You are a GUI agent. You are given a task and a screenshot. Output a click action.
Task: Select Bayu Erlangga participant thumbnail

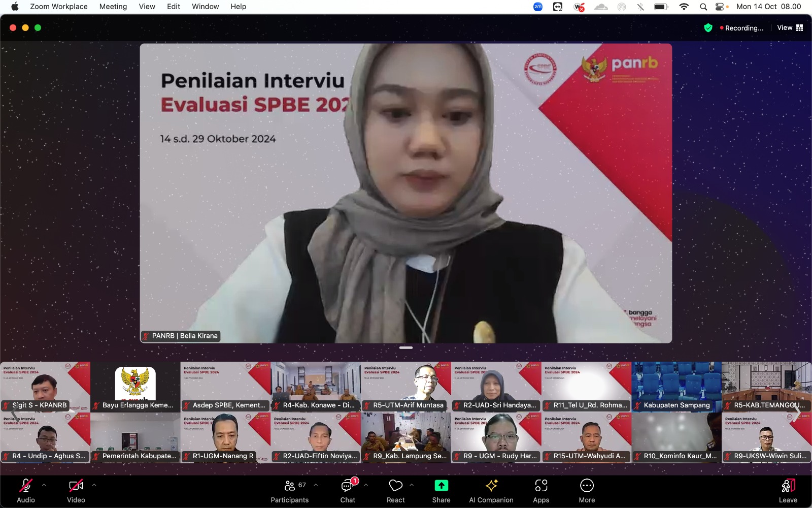136,386
